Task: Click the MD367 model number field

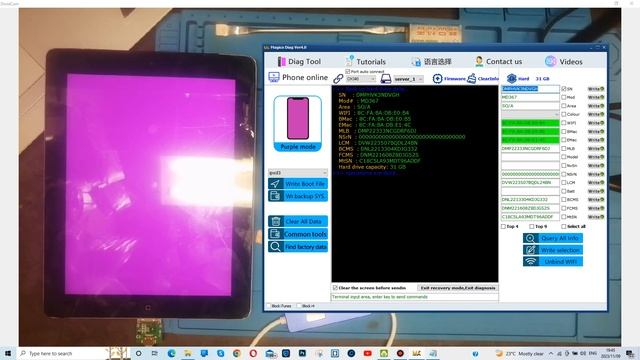Action: pyautogui.click(x=530, y=97)
